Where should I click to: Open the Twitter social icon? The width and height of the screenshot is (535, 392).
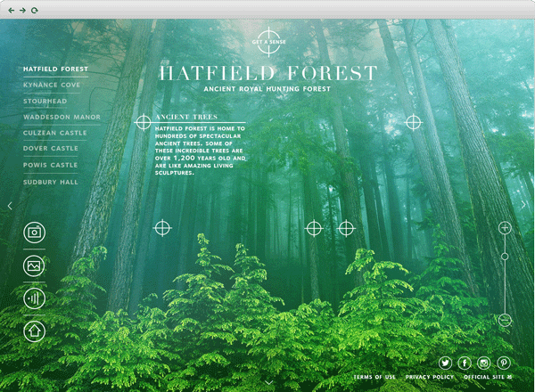[x=445, y=363]
